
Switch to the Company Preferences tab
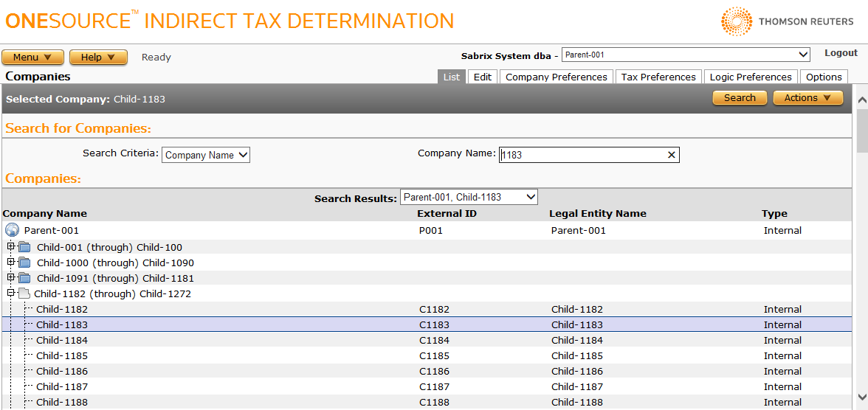(x=556, y=77)
